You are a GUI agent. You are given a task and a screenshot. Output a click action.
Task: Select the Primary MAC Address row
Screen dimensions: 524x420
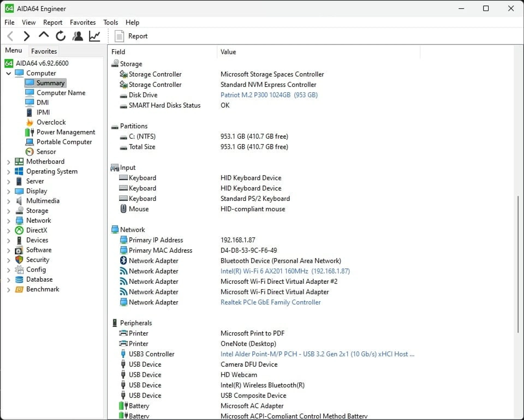264,250
